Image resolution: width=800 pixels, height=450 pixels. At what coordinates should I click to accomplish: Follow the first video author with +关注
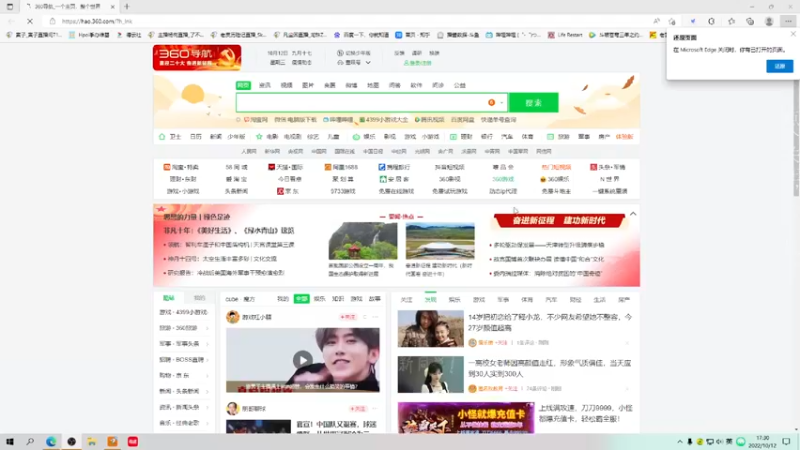point(347,317)
